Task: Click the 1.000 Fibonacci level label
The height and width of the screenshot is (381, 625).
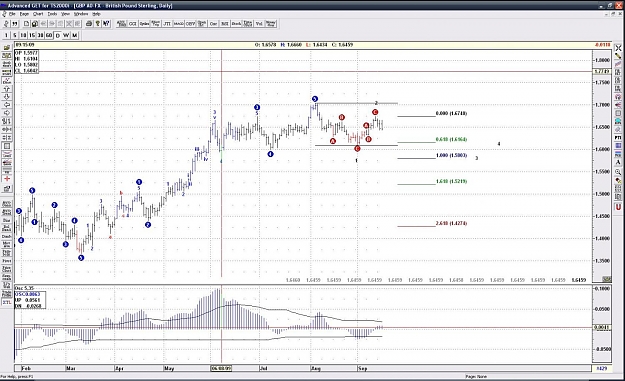Action: [451, 155]
